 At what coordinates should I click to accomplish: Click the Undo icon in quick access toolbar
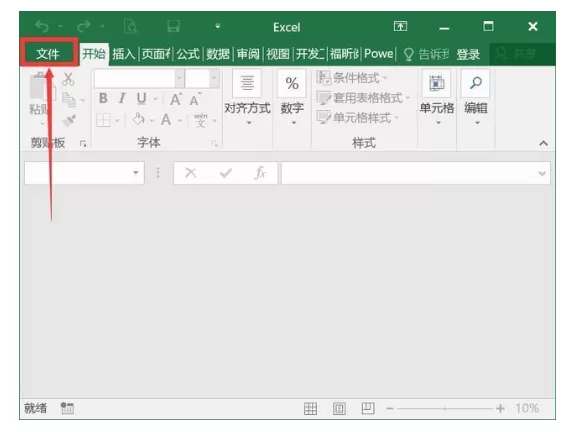42,26
